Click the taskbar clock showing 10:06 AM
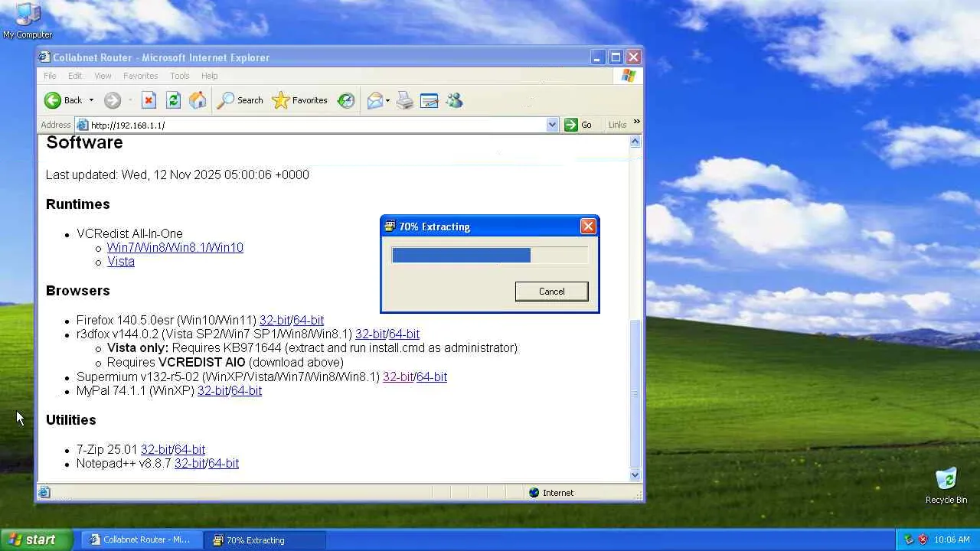The height and width of the screenshot is (551, 980). pos(952,540)
